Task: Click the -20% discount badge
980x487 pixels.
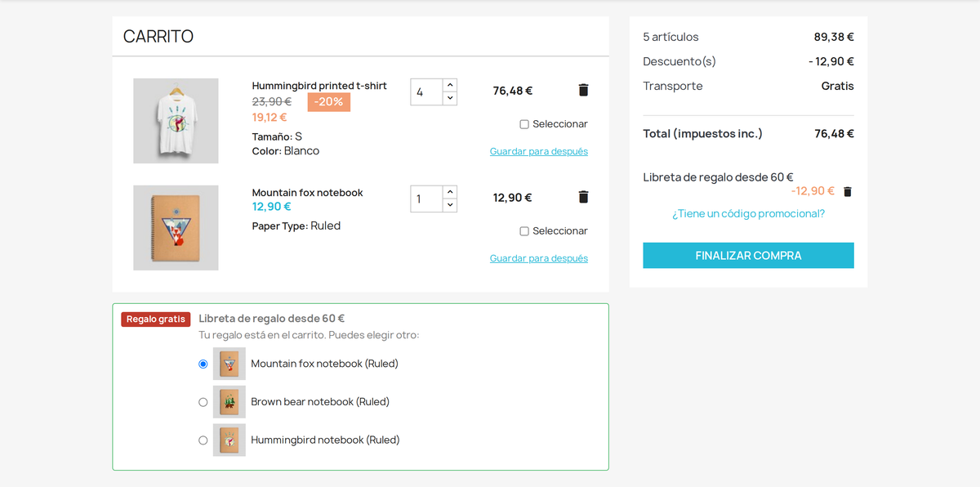Action: [329, 102]
